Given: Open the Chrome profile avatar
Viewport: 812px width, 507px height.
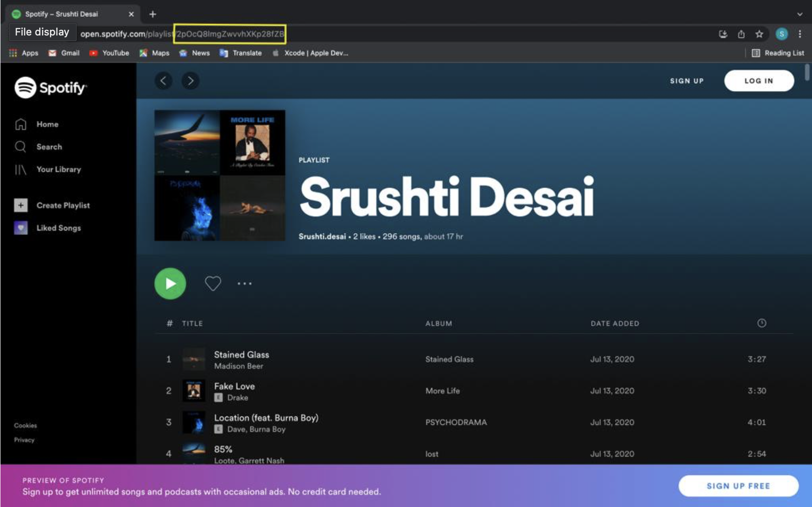Looking at the screenshot, I should pos(782,34).
